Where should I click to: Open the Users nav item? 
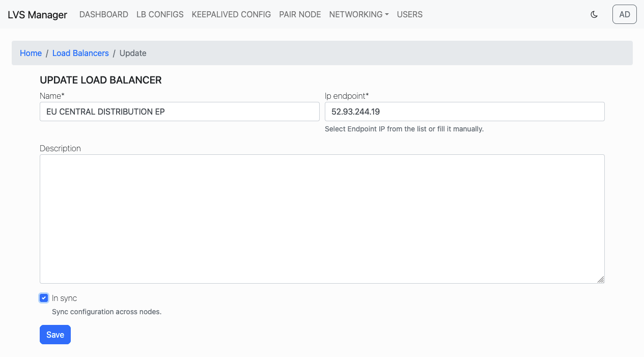410,14
